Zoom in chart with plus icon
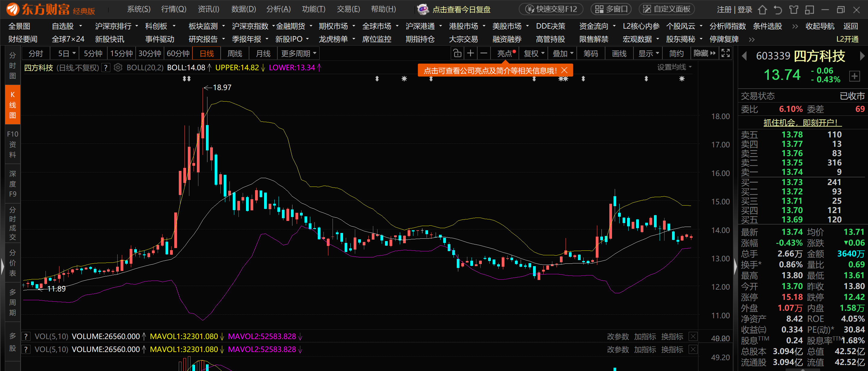The image size is (868, 371). [x=470, y=53]
